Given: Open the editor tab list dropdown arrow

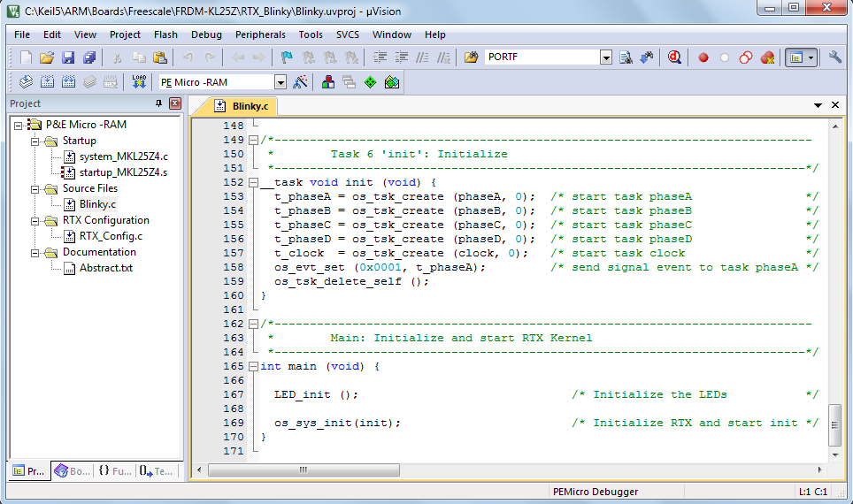Looking at the screenshot, I should pos(818,105).
